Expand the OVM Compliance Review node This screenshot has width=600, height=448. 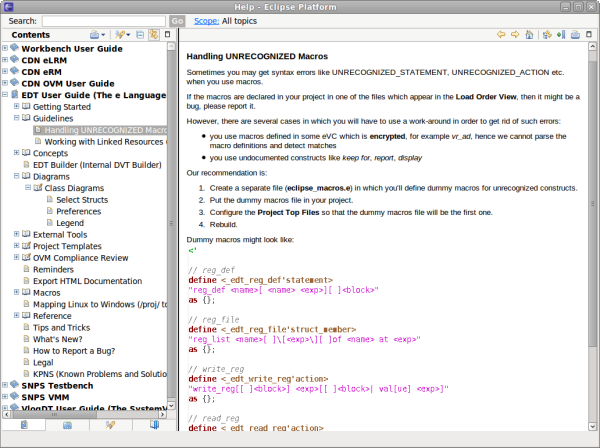coord(16,257)
